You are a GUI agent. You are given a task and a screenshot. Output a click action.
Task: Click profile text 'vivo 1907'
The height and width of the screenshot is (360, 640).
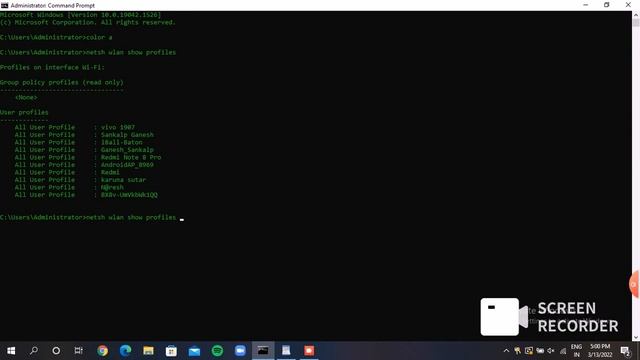coord(118,127)
